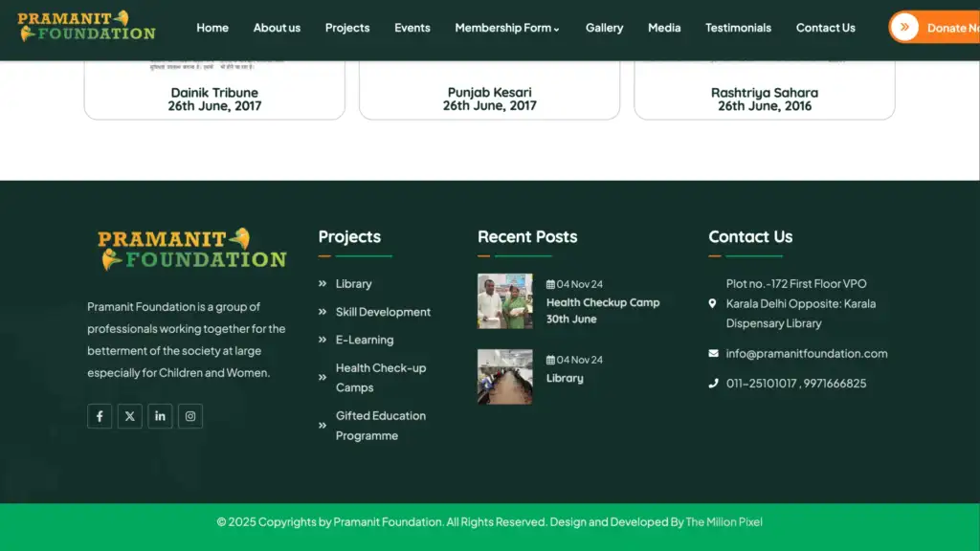
Task: Open The Milion Pixel credit link
Action: [724, 521]
